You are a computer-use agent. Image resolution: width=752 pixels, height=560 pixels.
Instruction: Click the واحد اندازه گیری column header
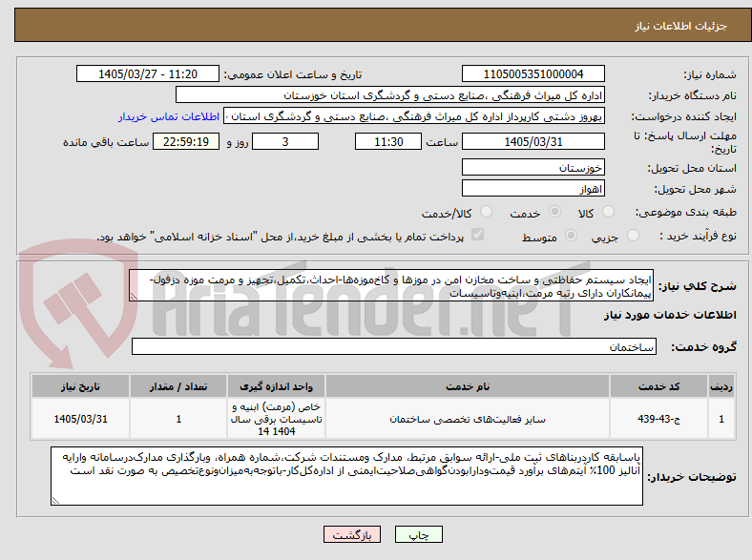(276, 386)
